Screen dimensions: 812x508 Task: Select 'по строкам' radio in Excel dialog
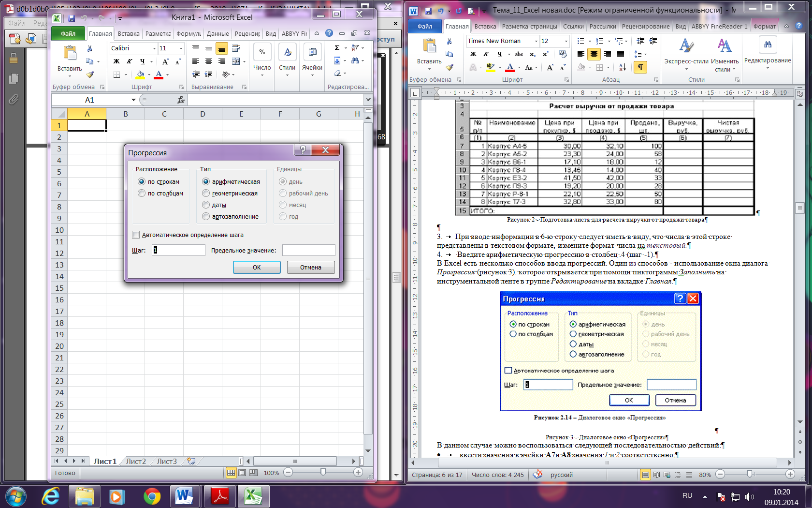[142, 181]
